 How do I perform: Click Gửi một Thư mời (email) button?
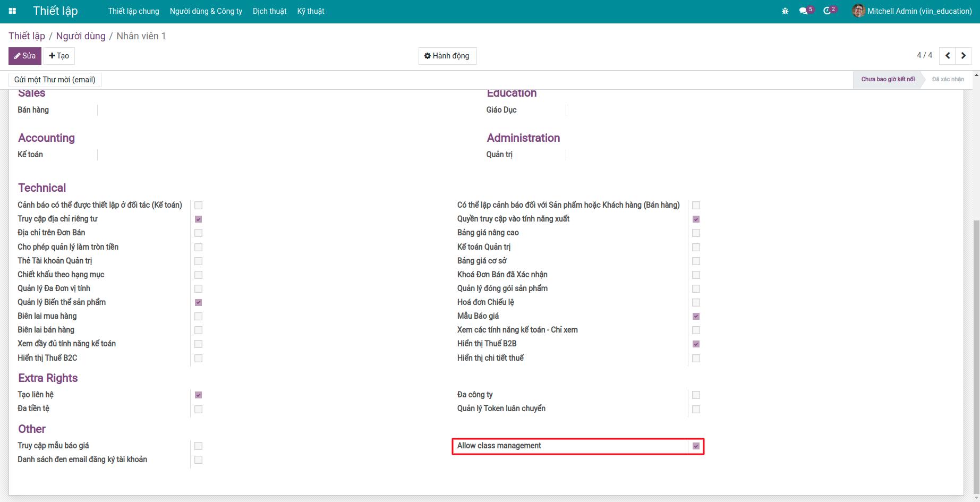pyautogui.click(x=55, y=80)
